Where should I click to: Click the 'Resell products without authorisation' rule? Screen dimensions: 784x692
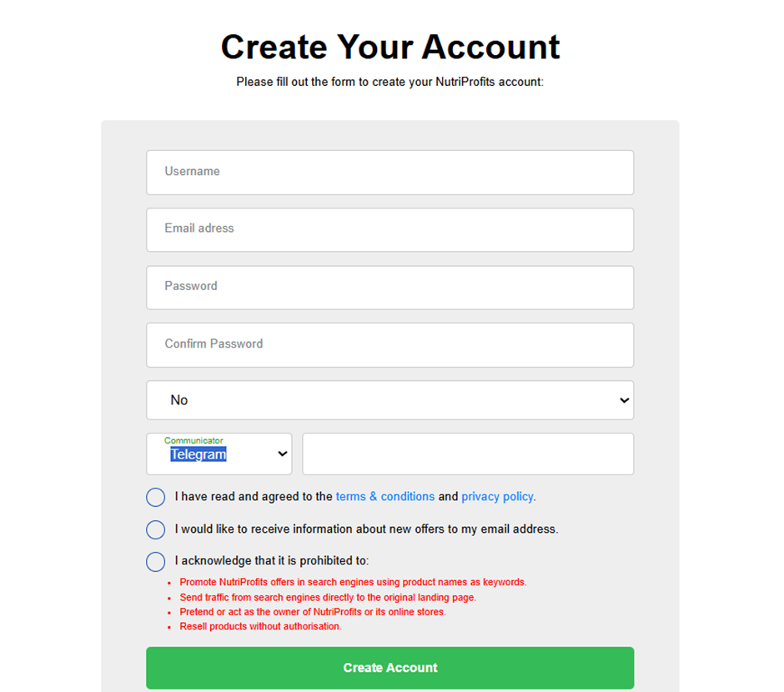click(260, 626)
